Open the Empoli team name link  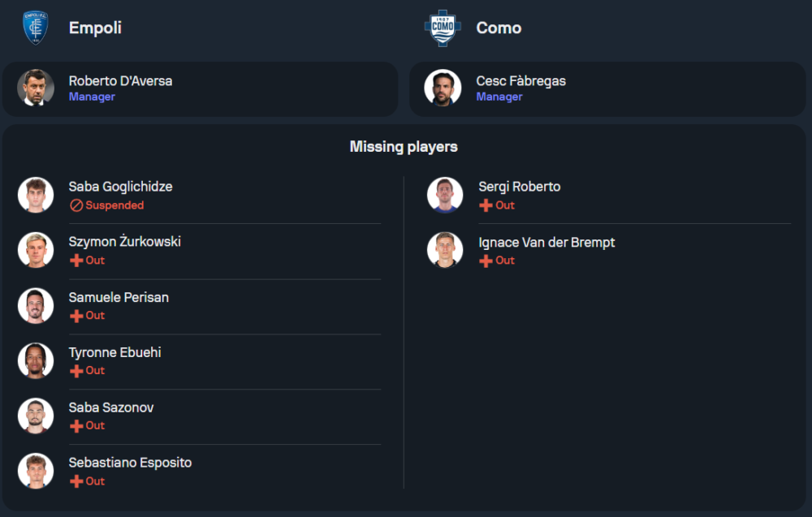95,28
